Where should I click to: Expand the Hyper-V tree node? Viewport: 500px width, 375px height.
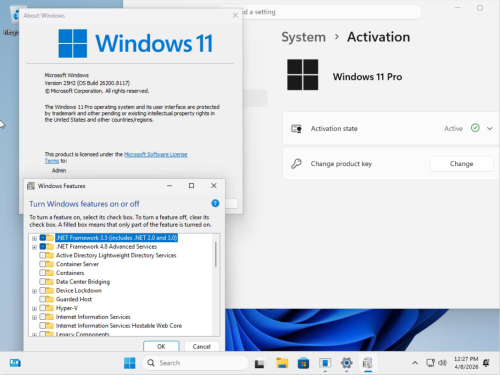click(34, 309)
